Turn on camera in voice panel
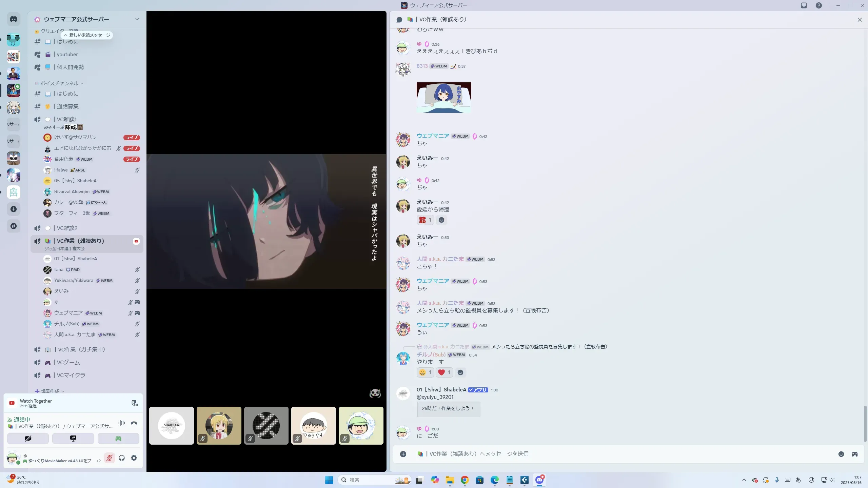The image size is (868, 488). coord(28,439)
